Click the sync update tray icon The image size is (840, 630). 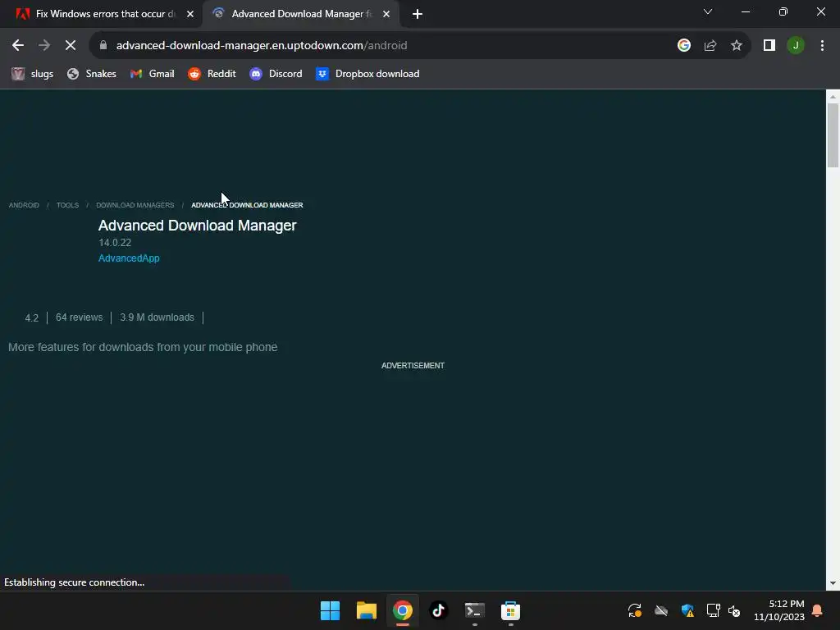pos(635,610)
